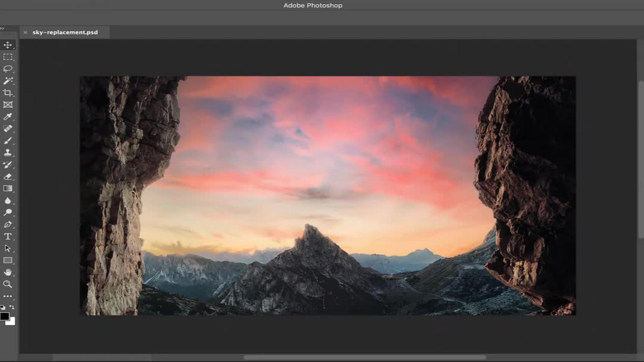Expand the collapsed toolbar with double arrows
644x362 pixels.
click(2, 28)
